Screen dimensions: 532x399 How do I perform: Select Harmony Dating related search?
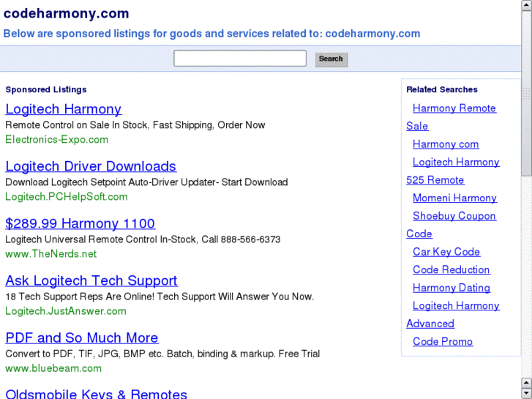[452, 288]
